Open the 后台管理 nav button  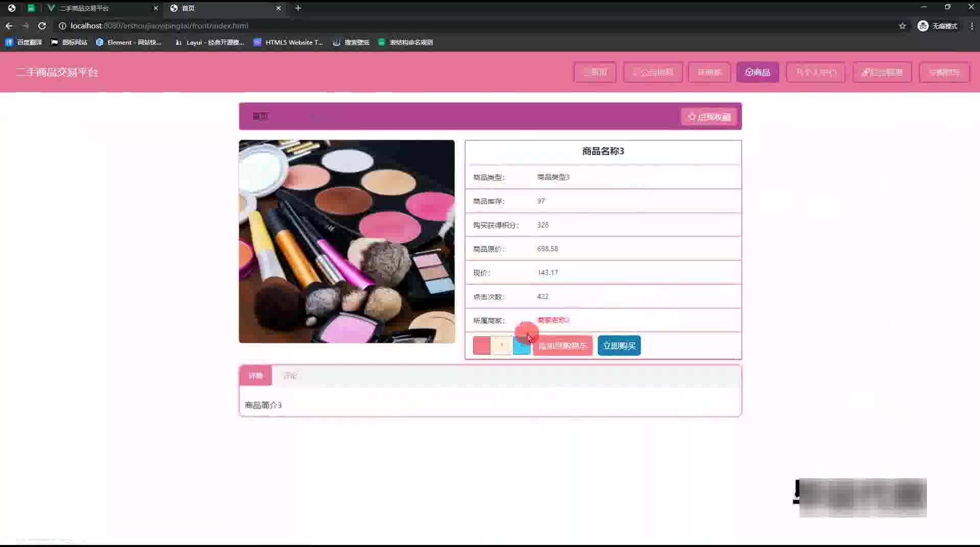coord(882,72)
